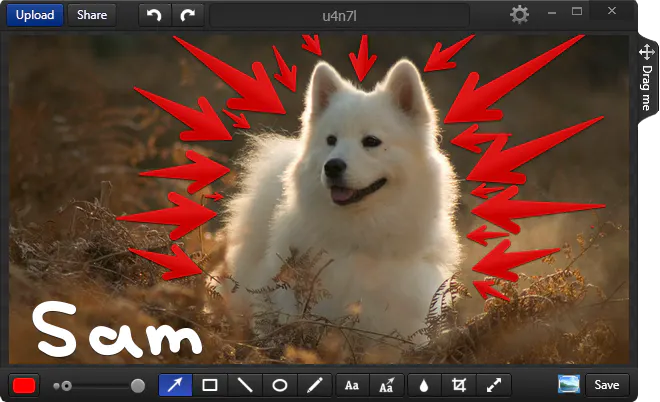Screen dimensions: 660x402
Task: Redo the last undone action
Action: 188,15
